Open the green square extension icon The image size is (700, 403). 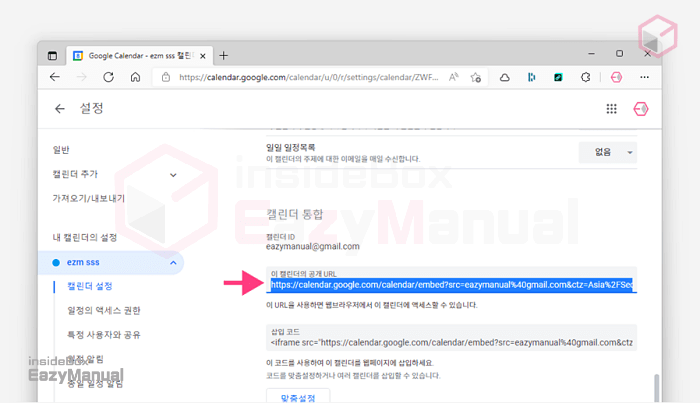pos(558,78)
